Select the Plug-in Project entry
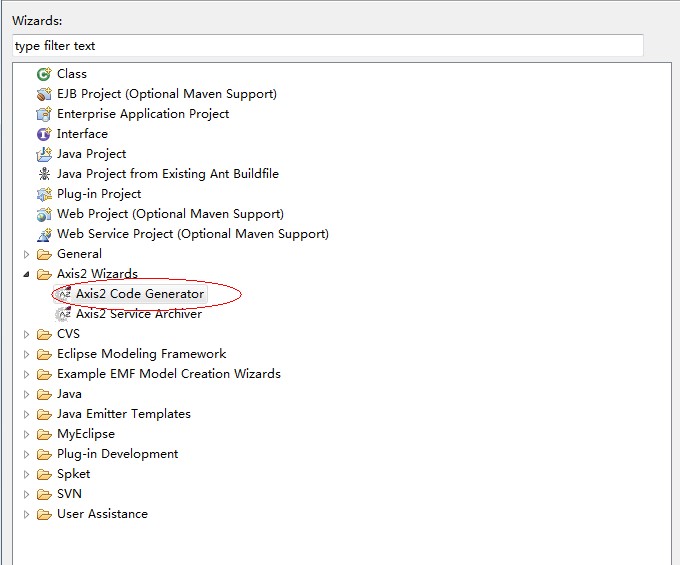 99,194
